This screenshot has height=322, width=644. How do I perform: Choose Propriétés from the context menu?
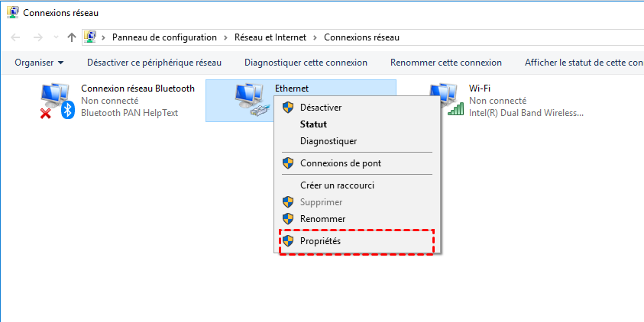pyautogui.click(x=320, y=240)
